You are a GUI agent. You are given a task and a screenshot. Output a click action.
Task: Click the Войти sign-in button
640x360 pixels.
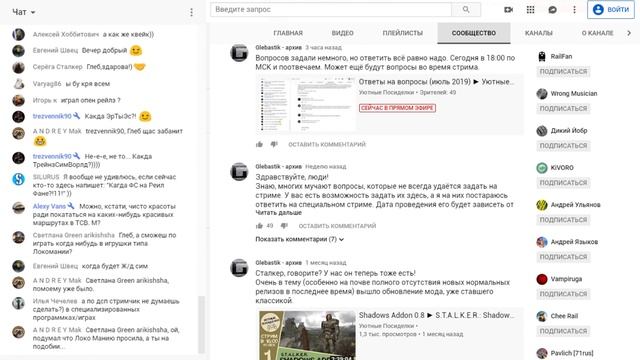(x=611, y=9)
